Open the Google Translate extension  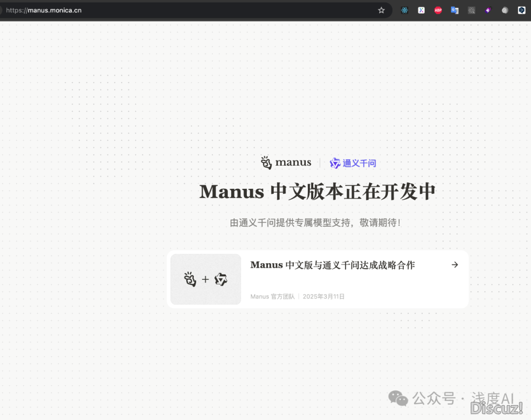(455, 10)
